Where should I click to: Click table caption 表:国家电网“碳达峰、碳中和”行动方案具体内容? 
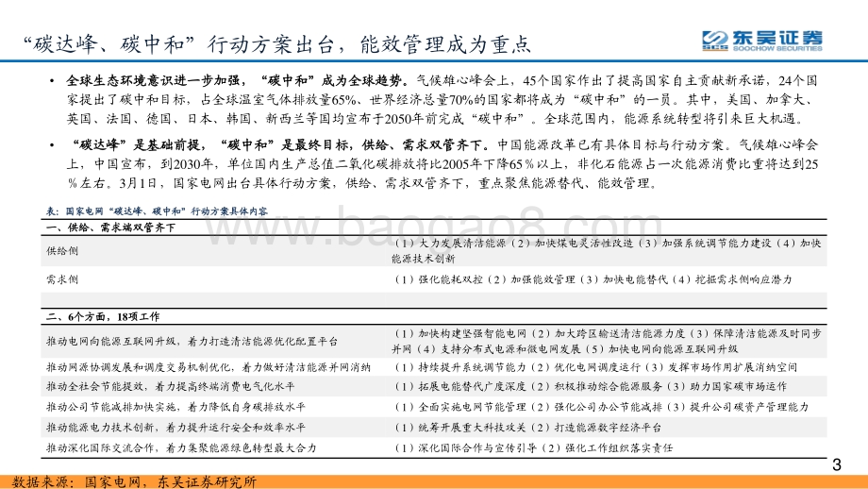pos(157,211)
